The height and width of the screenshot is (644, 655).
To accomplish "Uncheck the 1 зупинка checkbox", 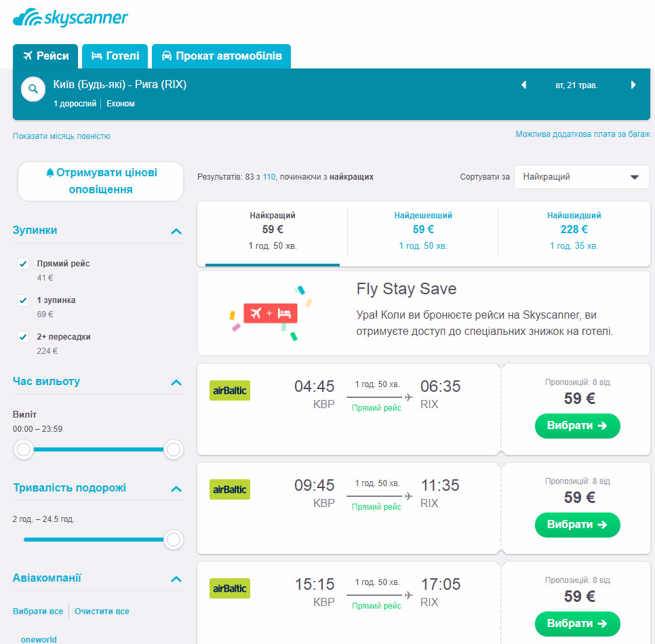I will 23,300.
